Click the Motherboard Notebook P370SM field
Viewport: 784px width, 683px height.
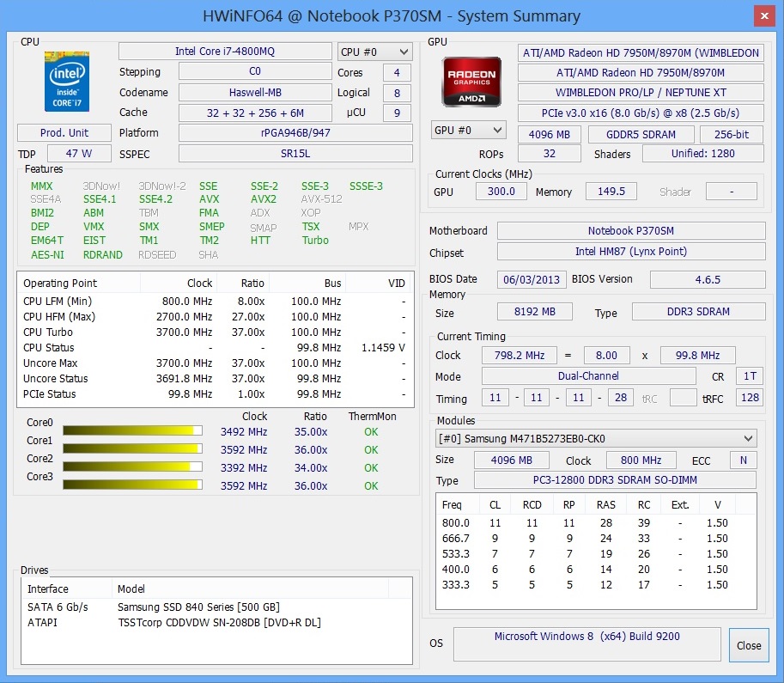pyautogui.click(x=631, y=230)
